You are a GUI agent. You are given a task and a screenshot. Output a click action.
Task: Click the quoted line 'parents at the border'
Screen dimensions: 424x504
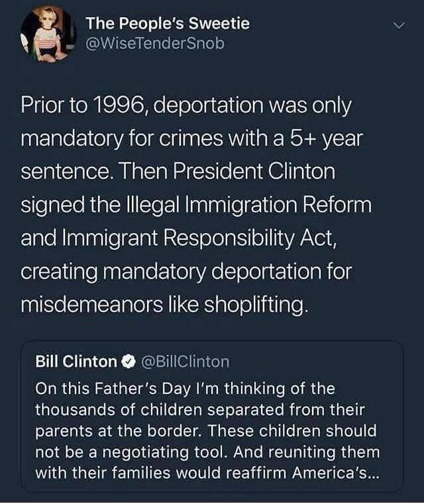tap(205, 430)
